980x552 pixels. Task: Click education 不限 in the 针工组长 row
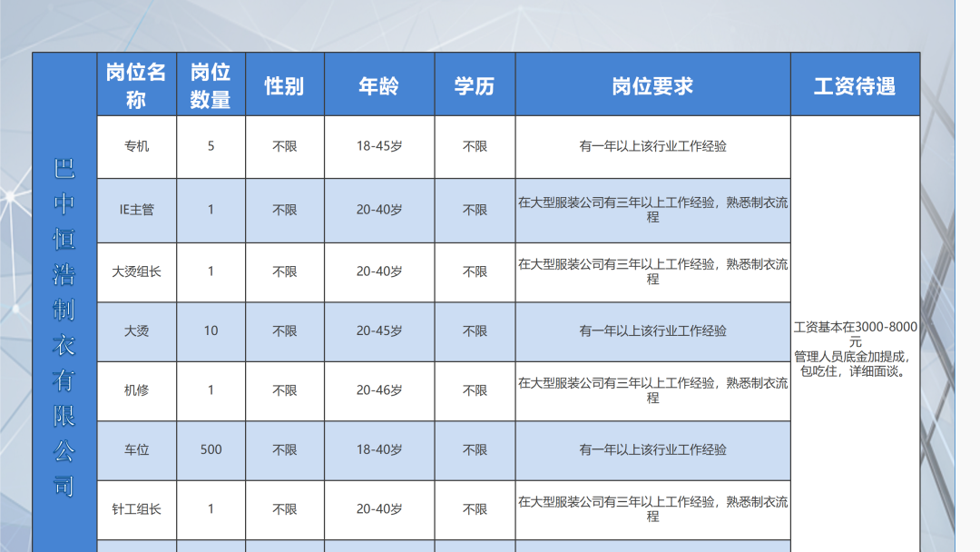pyautogui.click(x=475, y=509)
